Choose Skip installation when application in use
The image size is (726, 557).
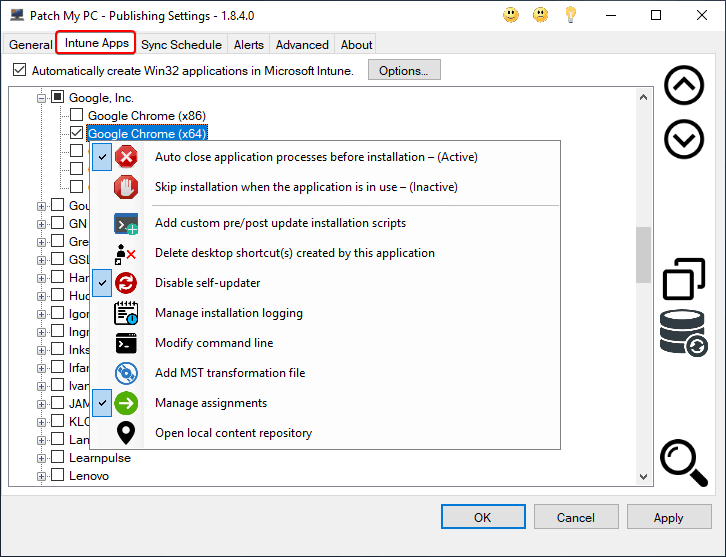coord(325,187)
